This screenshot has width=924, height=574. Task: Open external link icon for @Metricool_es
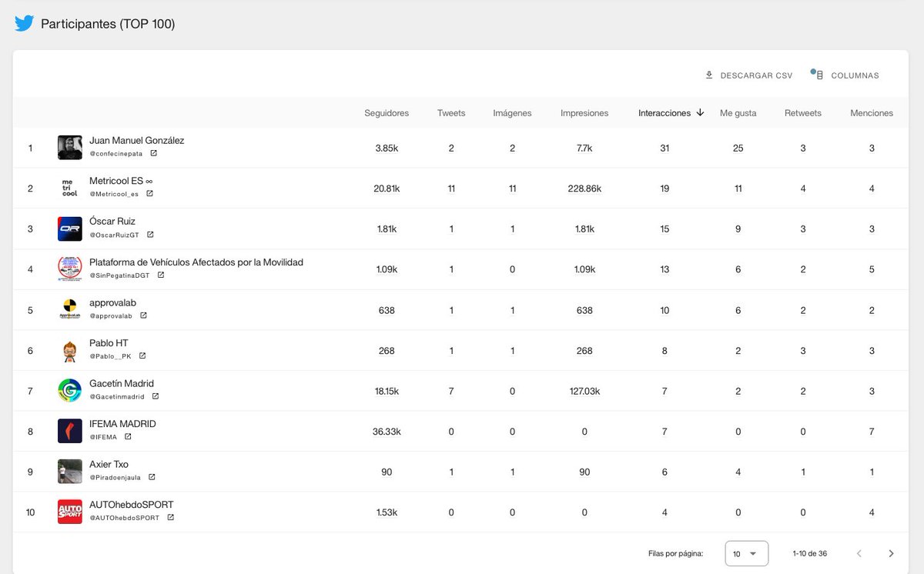(149, 194)
